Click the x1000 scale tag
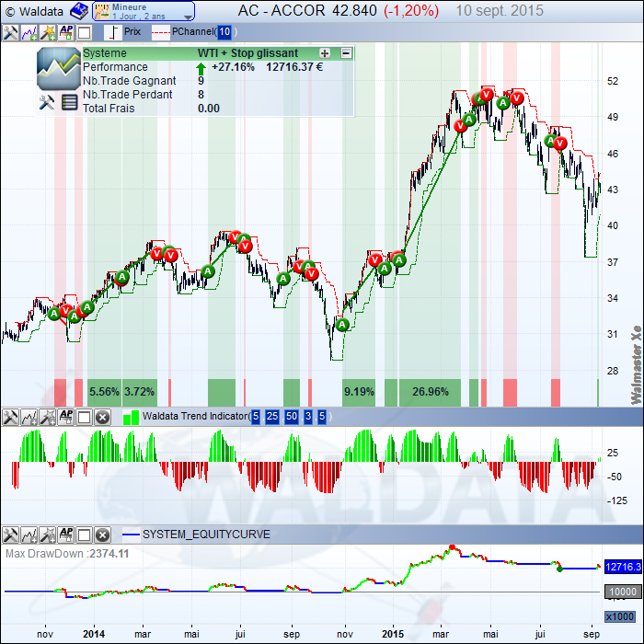Screen dimensions: 644x644 pyautogui.click(x=620, y=616)
